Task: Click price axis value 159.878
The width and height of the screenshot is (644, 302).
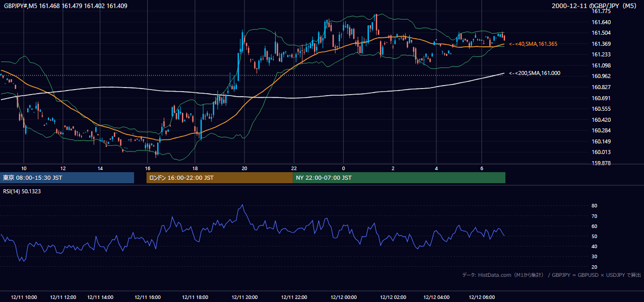Action: (x=602, y=164)
